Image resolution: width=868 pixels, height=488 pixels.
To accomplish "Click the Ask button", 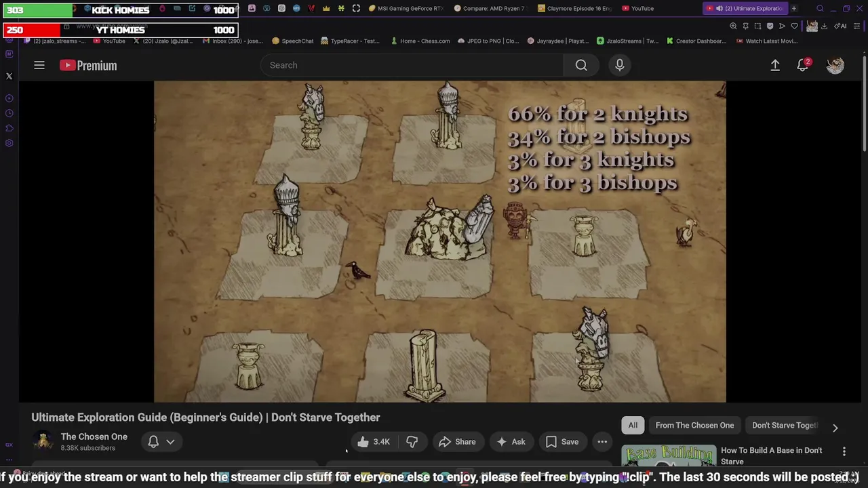I will [x=511, y=442].
